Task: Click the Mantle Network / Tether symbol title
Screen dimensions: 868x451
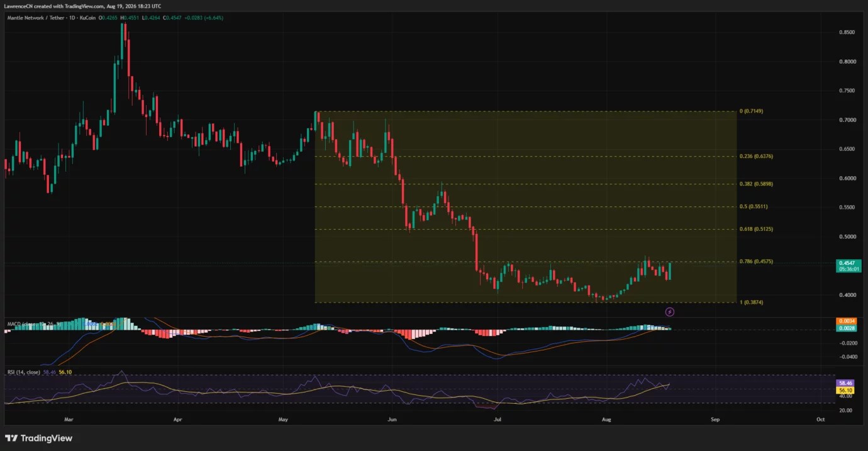Action: pos(35,18)
